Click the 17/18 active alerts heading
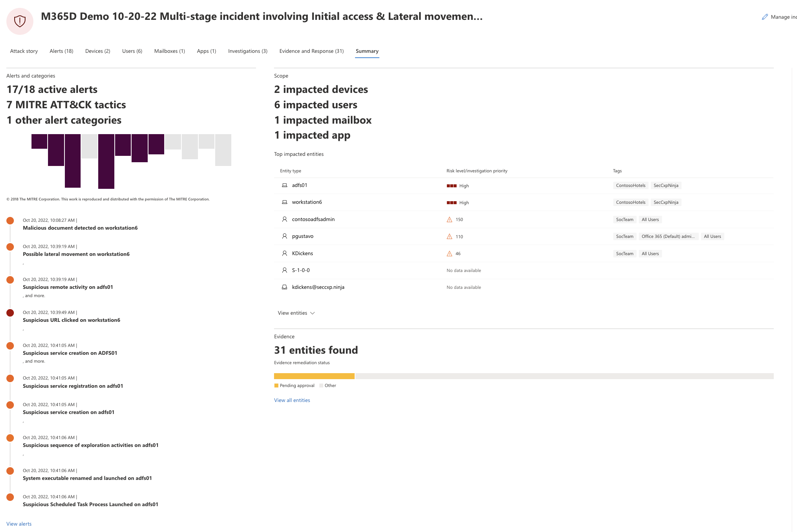Image resolution: width=797 pixels, height=532 pixels. pos(52,89)
